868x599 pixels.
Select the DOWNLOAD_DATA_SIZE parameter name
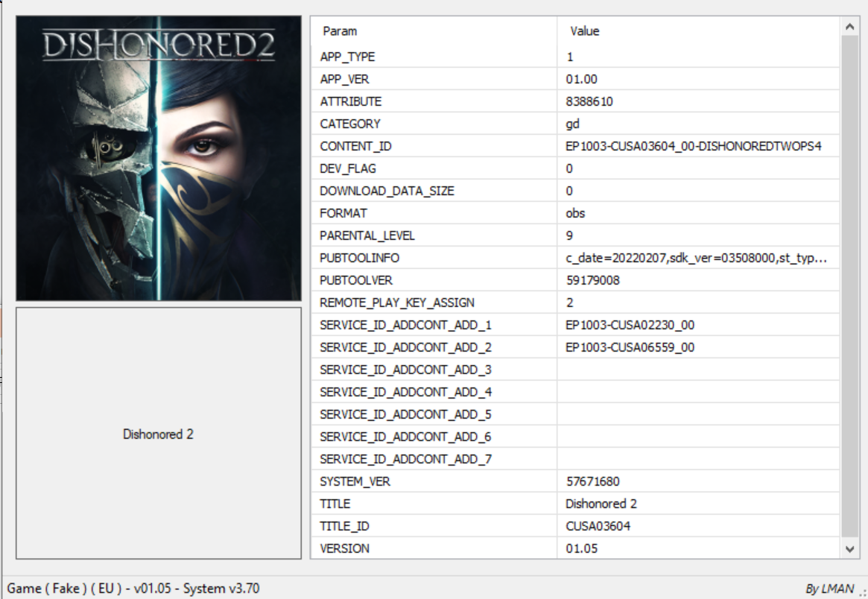(x=387, y=191)
